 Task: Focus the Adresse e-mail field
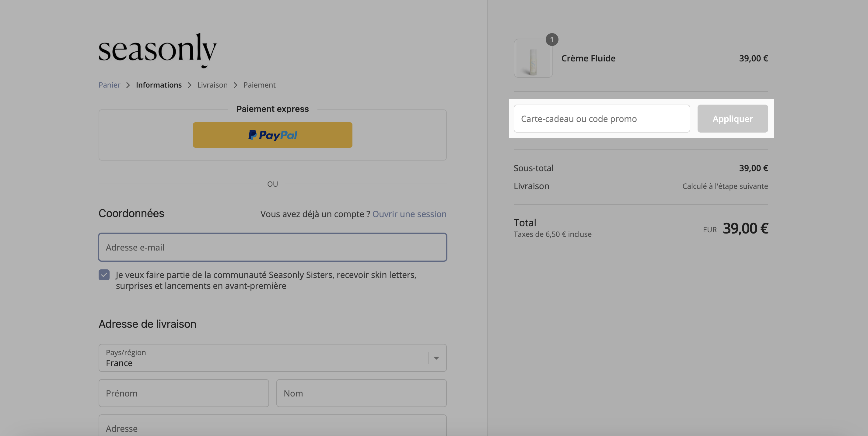point(273,247)
